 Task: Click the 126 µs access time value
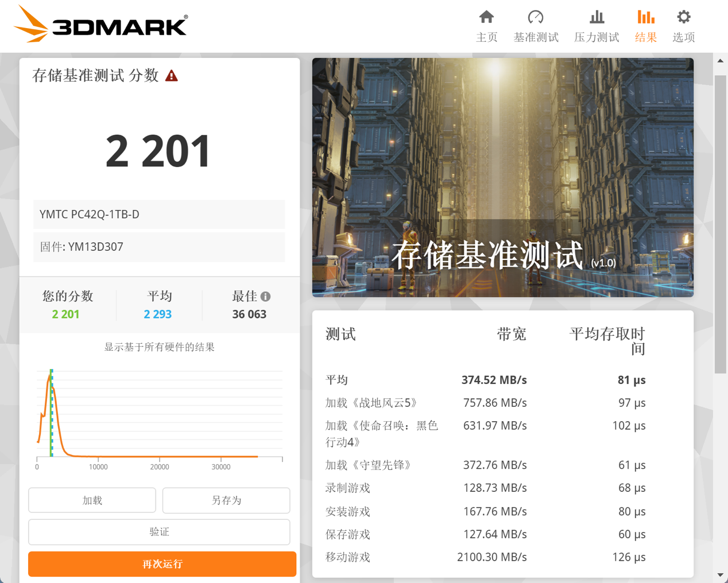629,557
